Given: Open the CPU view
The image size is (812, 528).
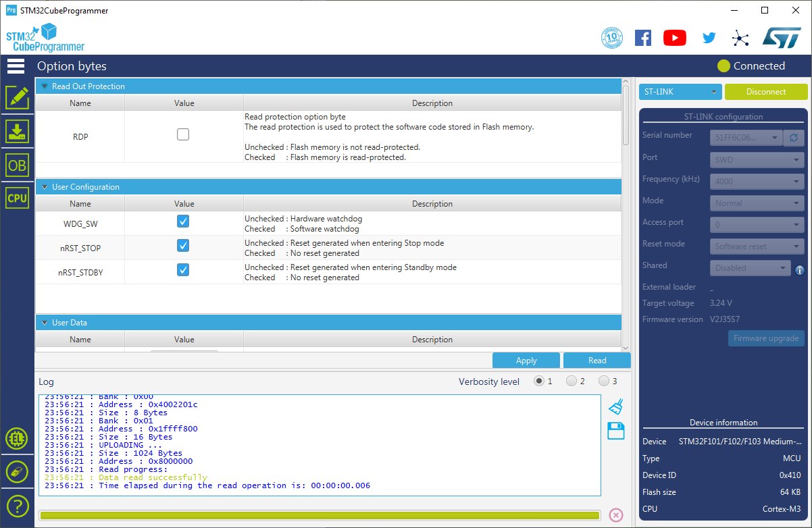Looking at the screenshot, I should coord(17,198).
